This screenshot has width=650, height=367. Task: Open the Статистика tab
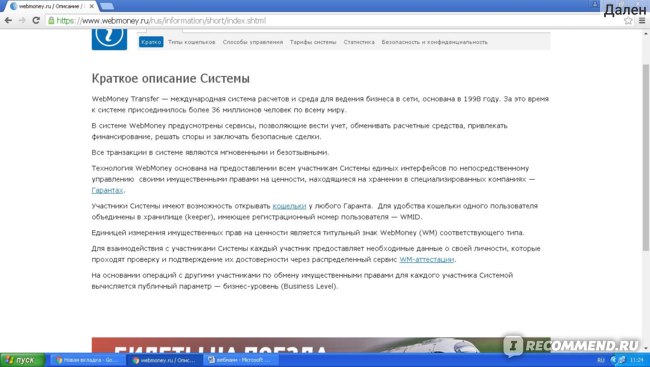click(x=359, y=42)
